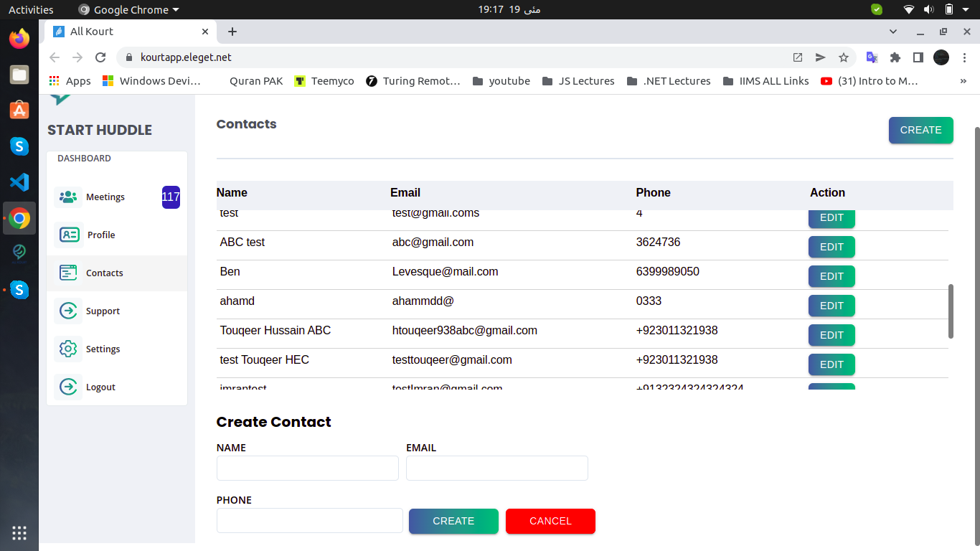
Task: Open the Meetings page from the sidebar icon
Action: tap(68, 197)
